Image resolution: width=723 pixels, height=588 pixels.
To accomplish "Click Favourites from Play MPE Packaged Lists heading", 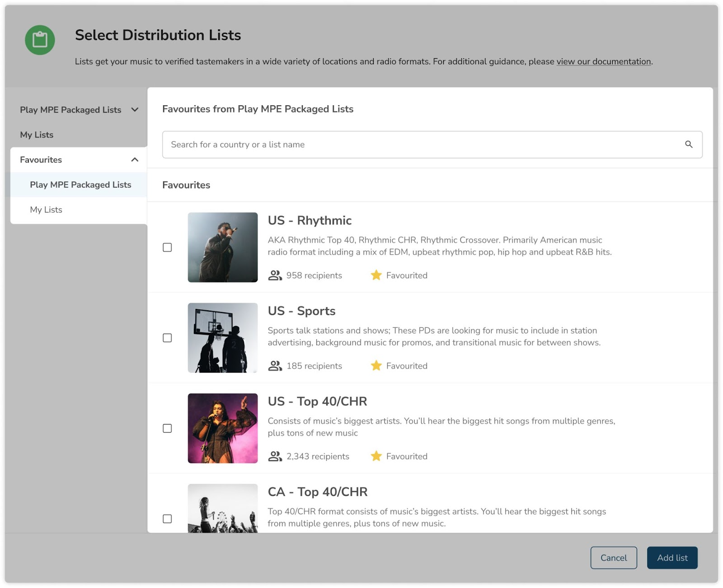I will pyautogui.click(x=258, y=109).
